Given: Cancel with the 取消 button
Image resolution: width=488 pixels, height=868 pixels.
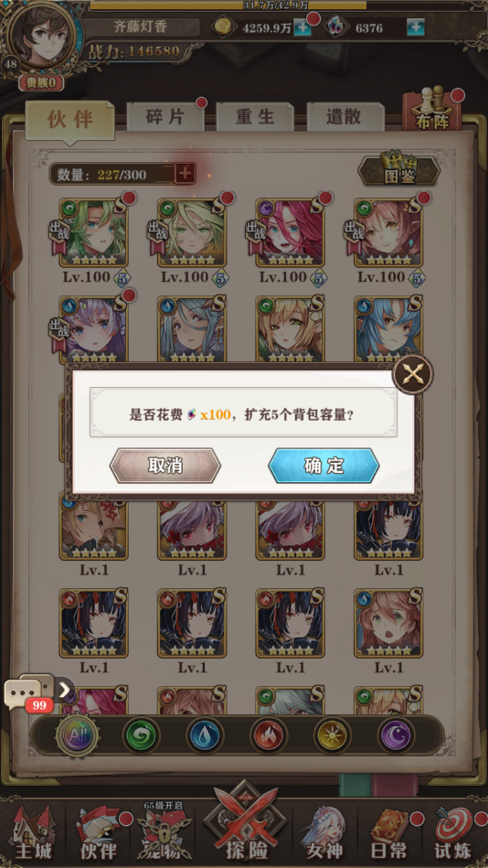Looking at the screenshot, I should (x=165, y=466).
